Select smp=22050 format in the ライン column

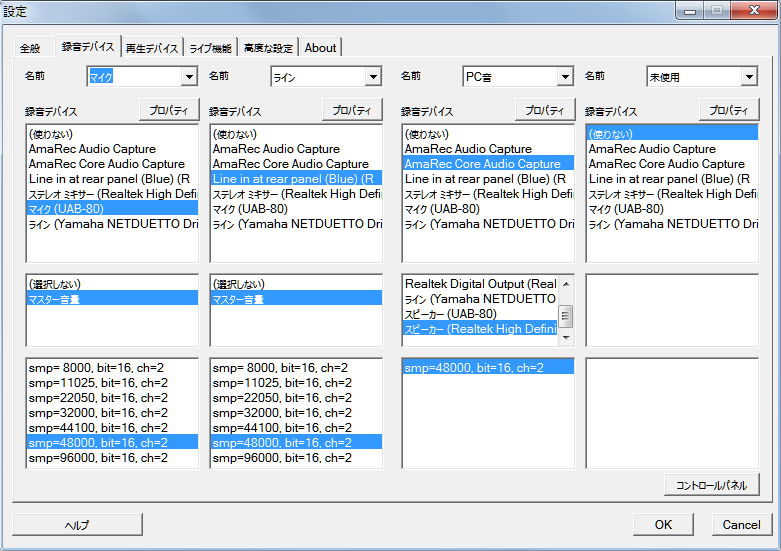[296, 398]
